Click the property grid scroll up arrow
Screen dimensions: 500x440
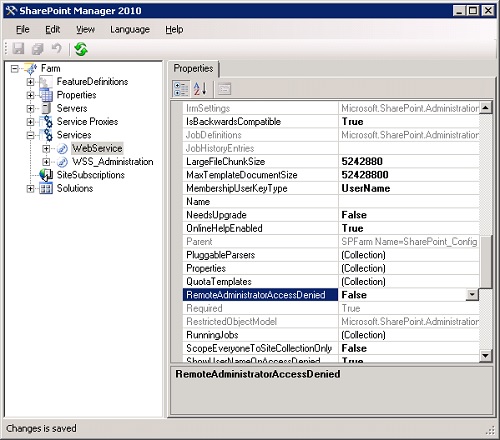[486, 108]
